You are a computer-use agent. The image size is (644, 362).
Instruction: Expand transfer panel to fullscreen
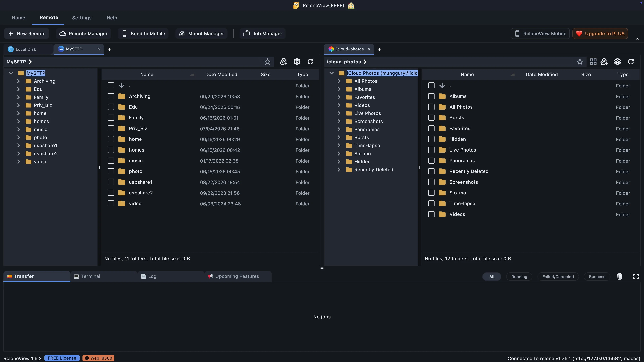(x=636, y=276)
